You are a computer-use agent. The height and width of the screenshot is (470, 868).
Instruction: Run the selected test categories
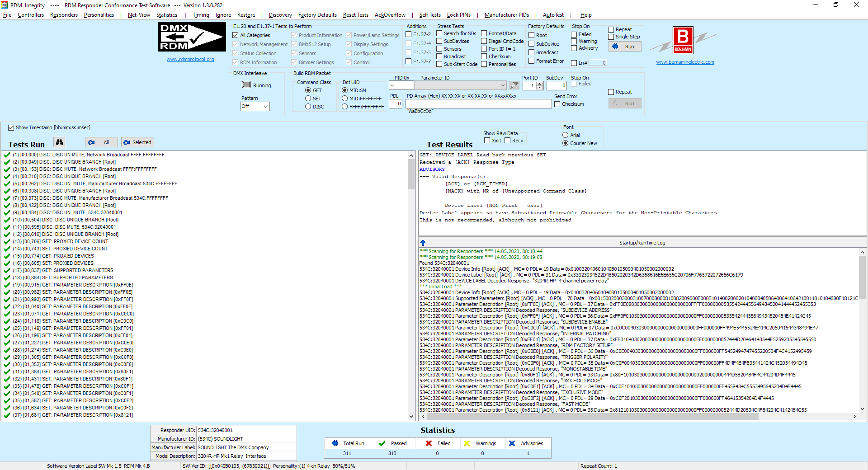pos(625,47)
